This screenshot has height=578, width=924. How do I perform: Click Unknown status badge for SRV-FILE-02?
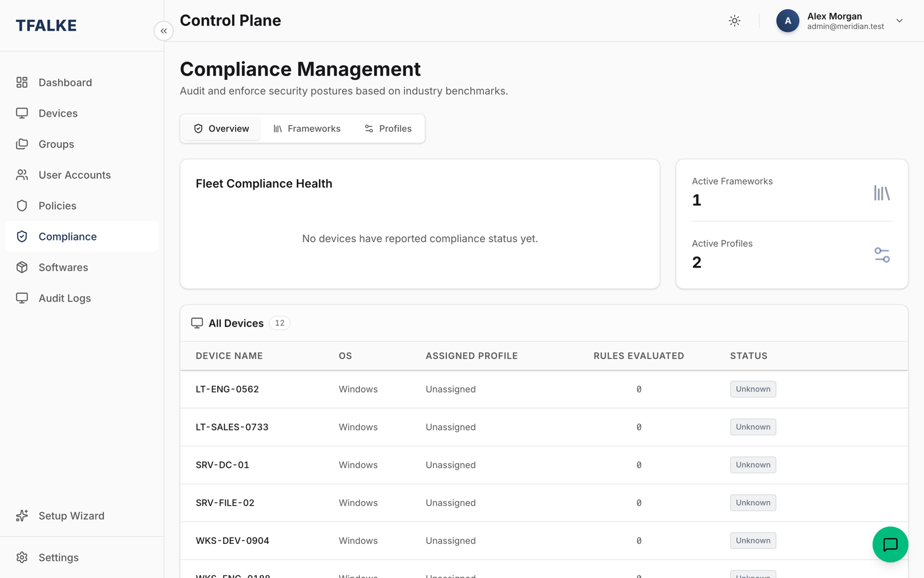pos(753,503)
